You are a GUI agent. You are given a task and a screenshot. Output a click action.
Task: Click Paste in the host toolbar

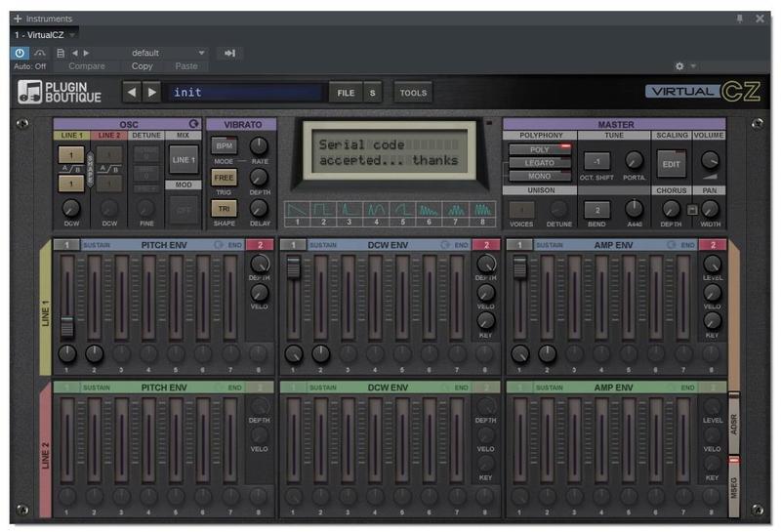[186, 66]
